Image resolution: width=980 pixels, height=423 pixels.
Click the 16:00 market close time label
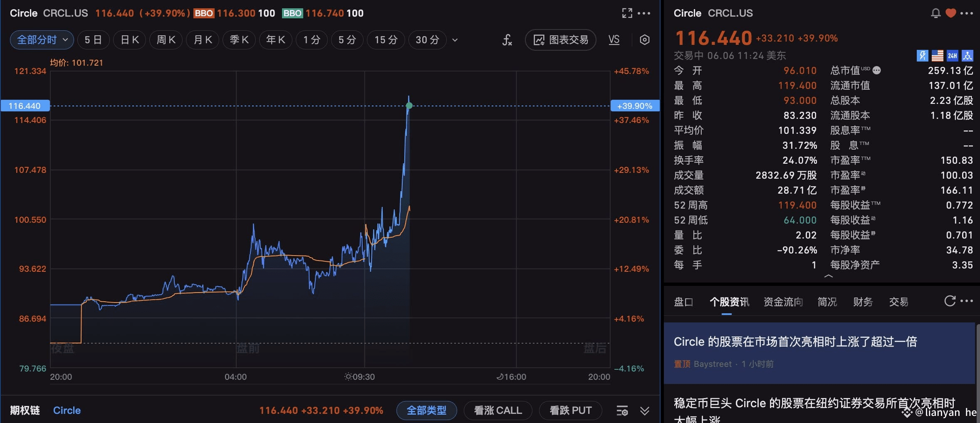click(x=512, y=377)
